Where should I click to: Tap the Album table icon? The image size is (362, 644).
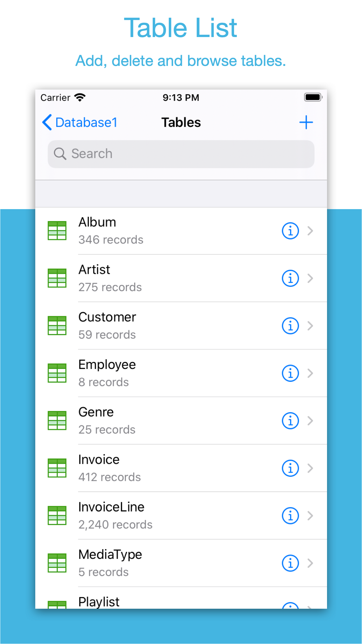pos(57,230)
